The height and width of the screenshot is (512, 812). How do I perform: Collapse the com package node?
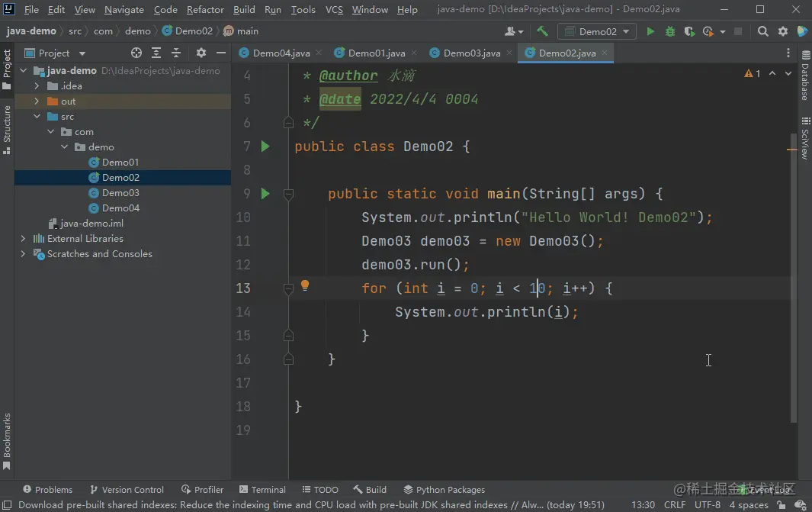point(51,132)
